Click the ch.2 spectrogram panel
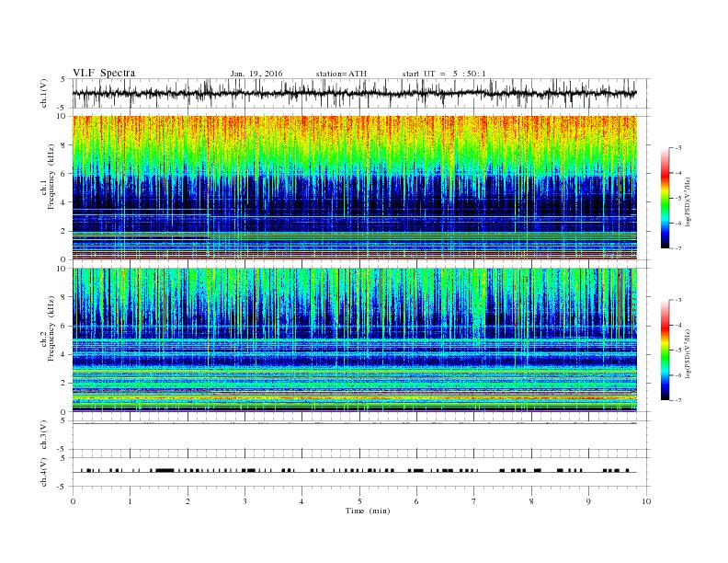This screenshot has height=563, width=728. pyautogui.click(x=354, y=339)
